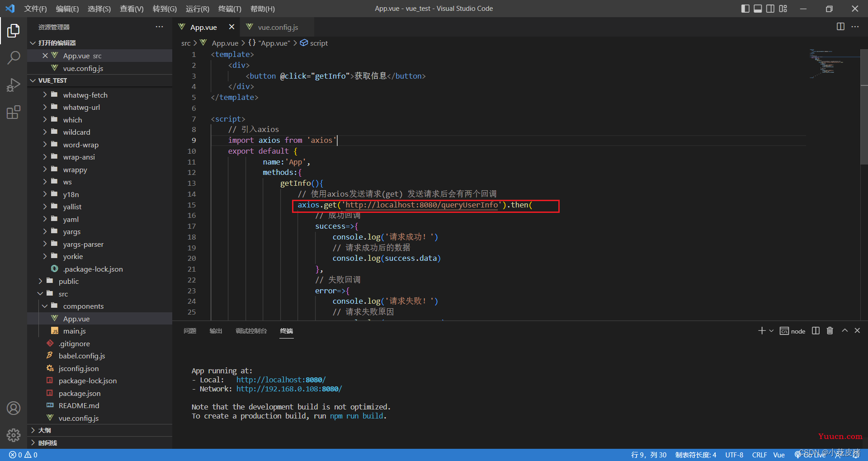Open babel.config.js in file tree
The image size is (868, 461).
pyautogui.click(x=99, y=356)
